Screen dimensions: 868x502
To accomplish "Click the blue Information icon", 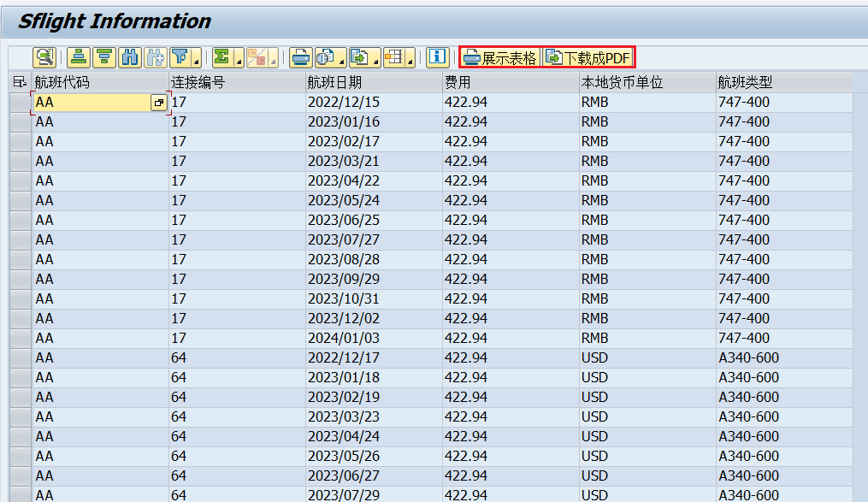I will pos(437,57).
